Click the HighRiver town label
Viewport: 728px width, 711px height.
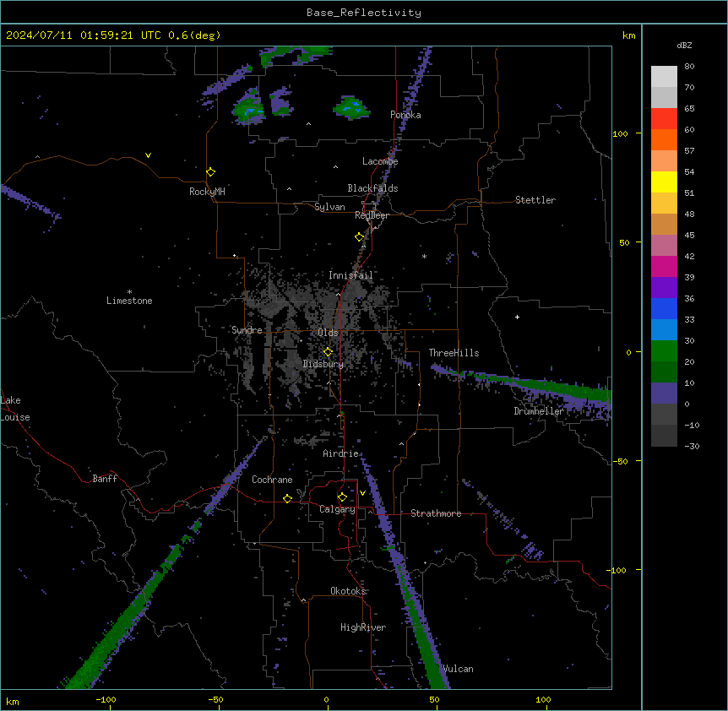[363, 627]
